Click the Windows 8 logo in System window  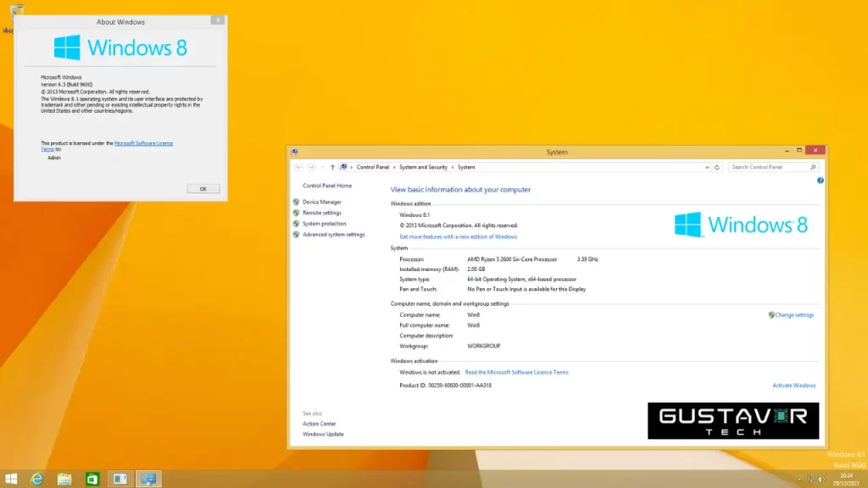click(x=741, y=225)
